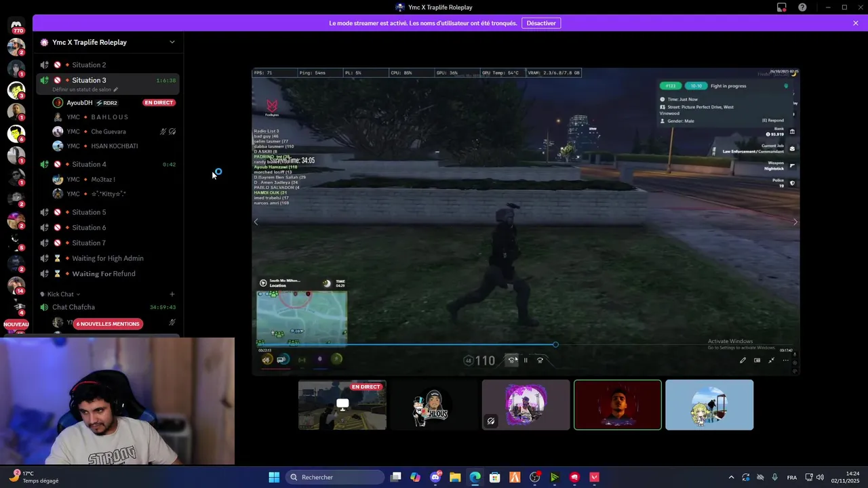This screenshot has width=868, height=488.
Task: Open OBS Studio icon in taskbar
Action: 535,477
